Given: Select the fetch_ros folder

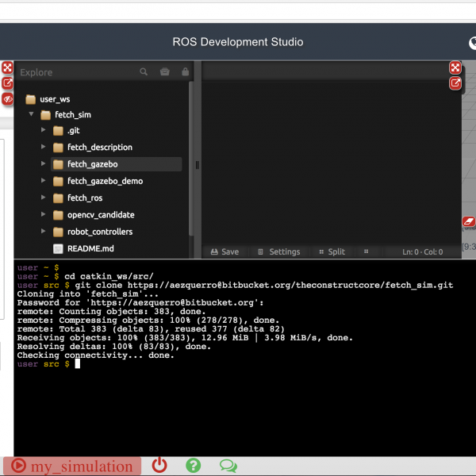Looking at the screenshot, I should [x=78, y=198].
